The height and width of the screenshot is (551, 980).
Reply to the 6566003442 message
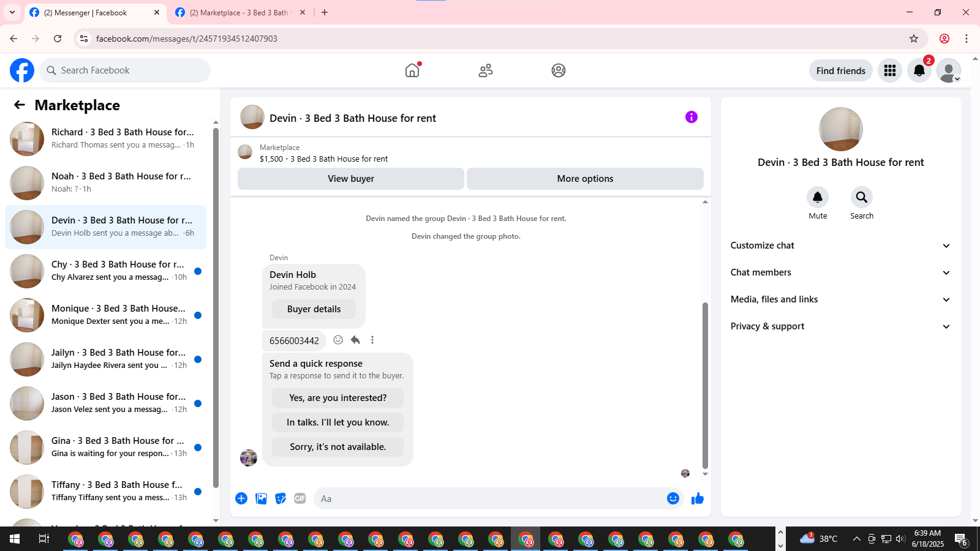355,340
